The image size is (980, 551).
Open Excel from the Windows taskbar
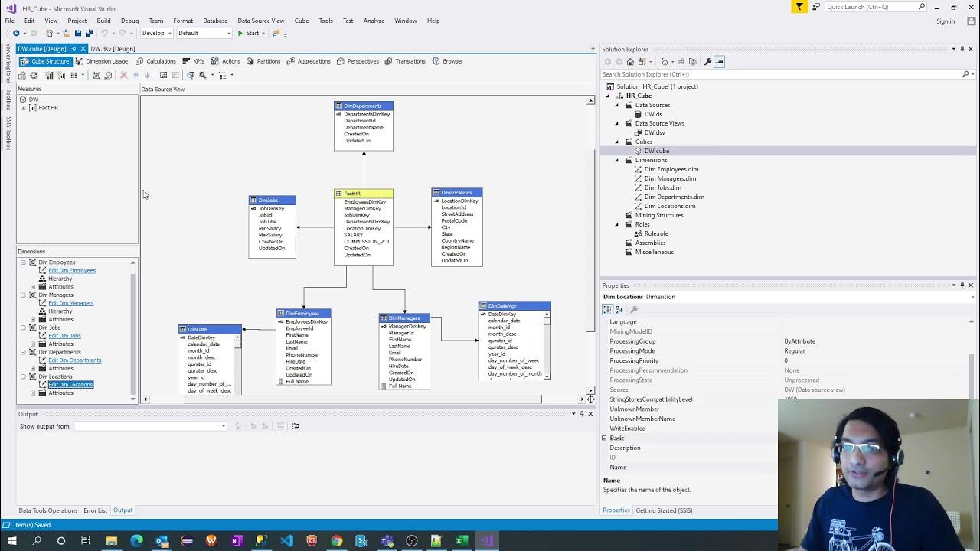coord(462,541)
